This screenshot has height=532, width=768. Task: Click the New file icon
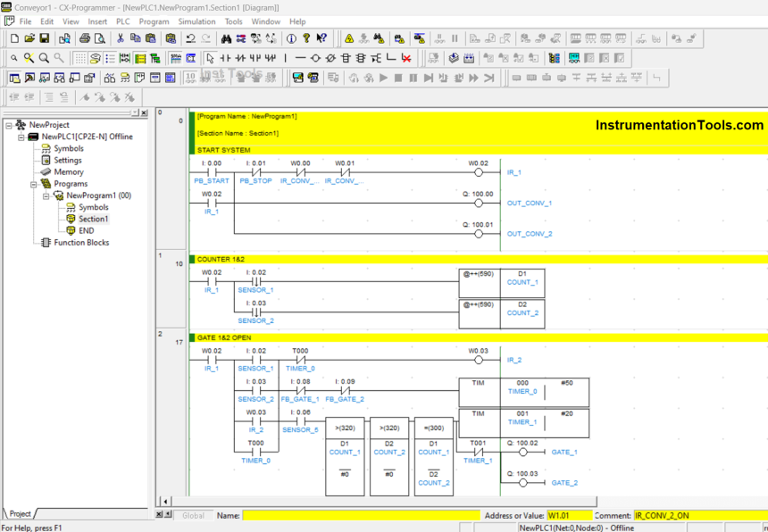tap(14, 38)
